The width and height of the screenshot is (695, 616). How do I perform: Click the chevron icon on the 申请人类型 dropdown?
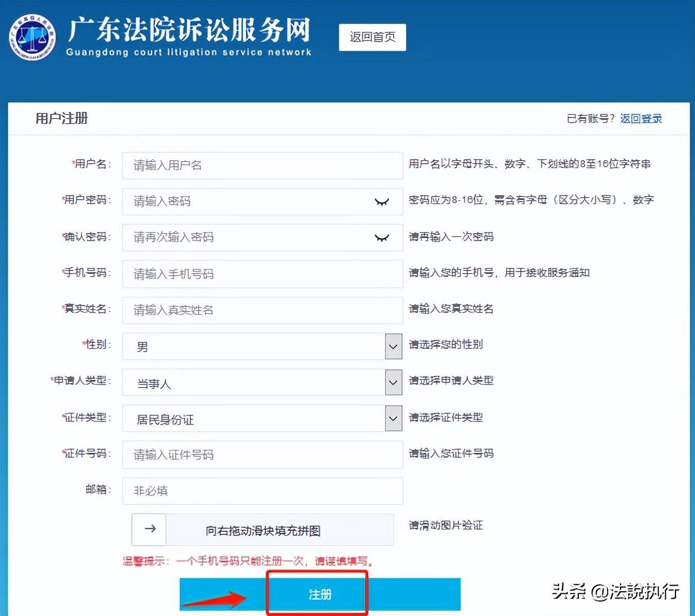[x=392, y=382]
